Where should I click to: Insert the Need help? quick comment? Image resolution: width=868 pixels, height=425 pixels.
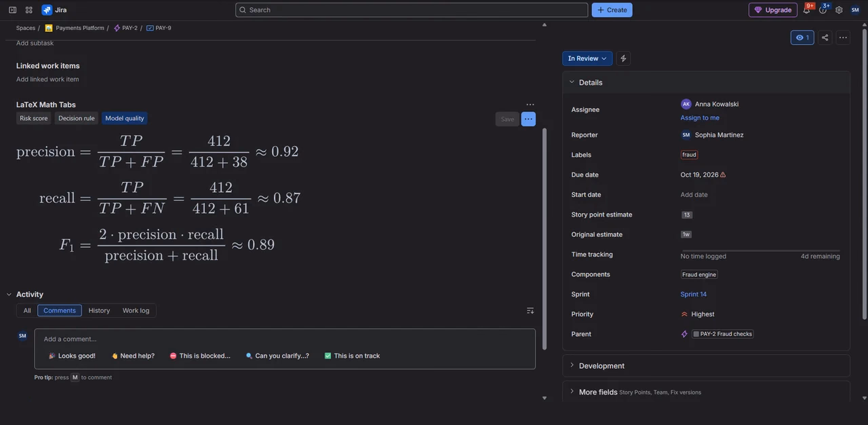click(x=133, y=356)
